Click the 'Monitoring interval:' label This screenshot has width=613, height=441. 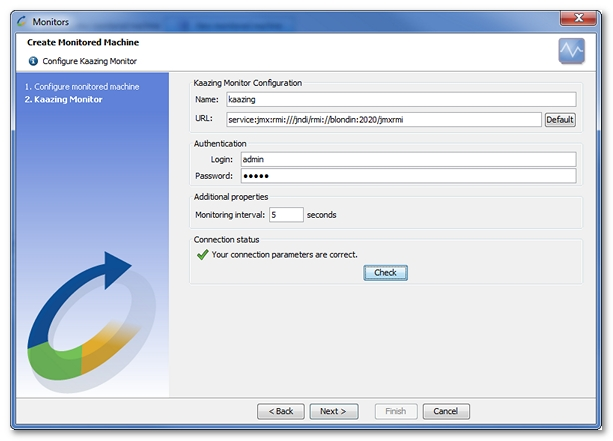coord(230,215)
